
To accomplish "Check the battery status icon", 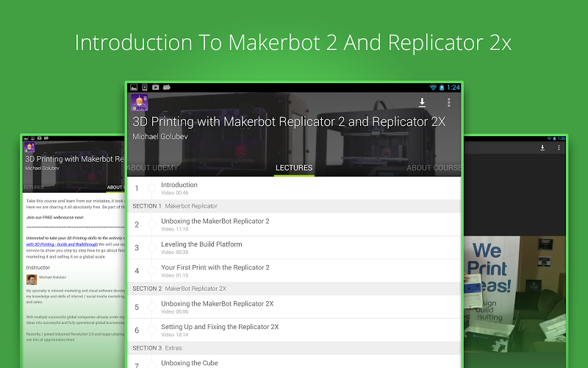I will (442, 88).
